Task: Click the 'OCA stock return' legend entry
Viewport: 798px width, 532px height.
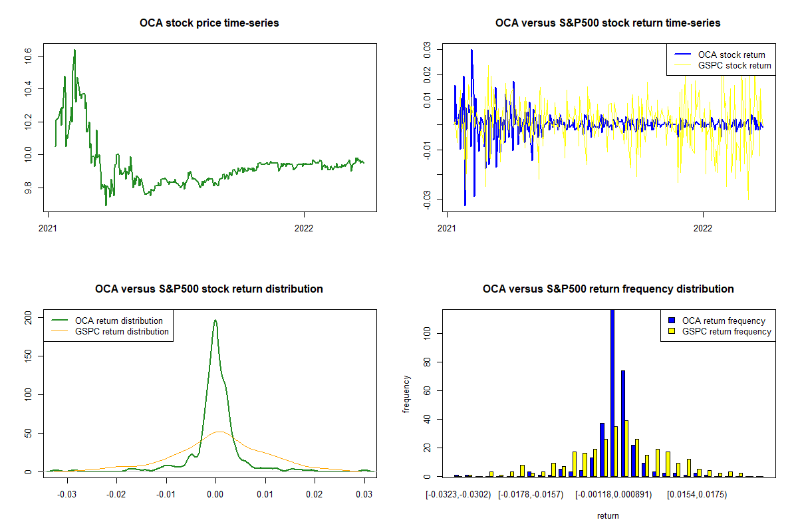Action: click(x=731, y=55)
